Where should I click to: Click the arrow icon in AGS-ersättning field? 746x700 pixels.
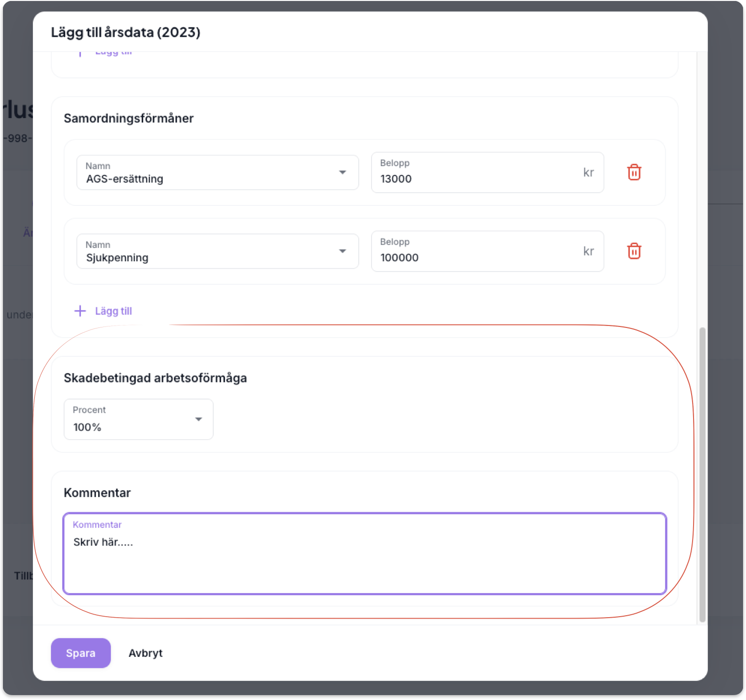(343, 173)
